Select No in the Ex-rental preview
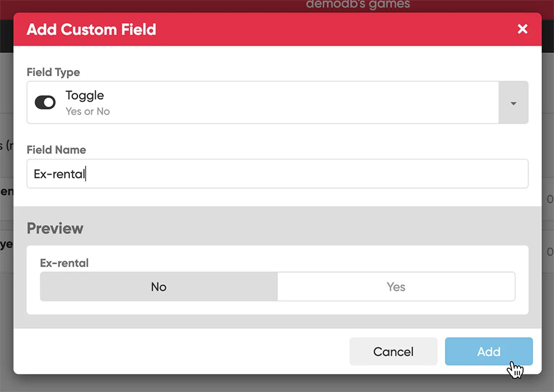The height and width of the screenshot is (392, 554). [159, 287]
